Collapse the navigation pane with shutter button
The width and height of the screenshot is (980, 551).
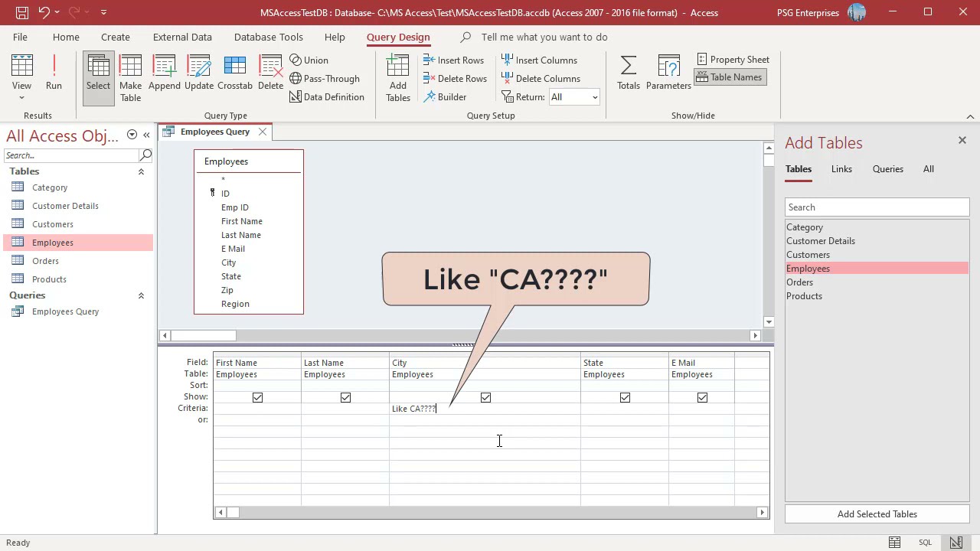(x=146, y=135)
